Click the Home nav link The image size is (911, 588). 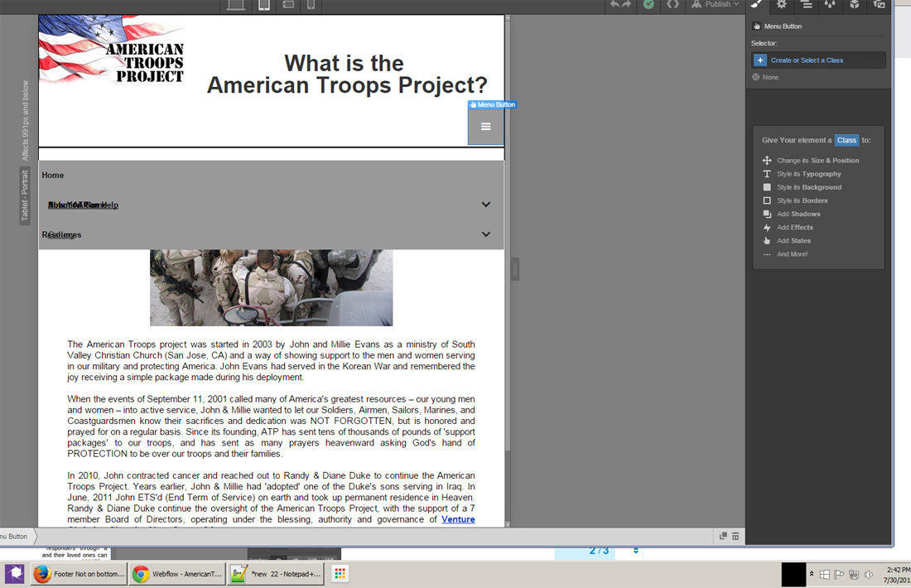point(53,175)
